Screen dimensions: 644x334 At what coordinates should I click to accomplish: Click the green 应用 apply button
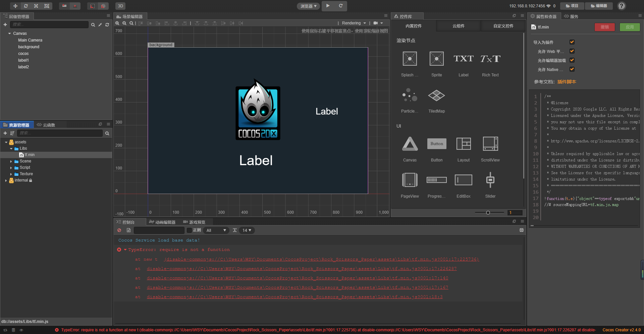click(630, 27)
